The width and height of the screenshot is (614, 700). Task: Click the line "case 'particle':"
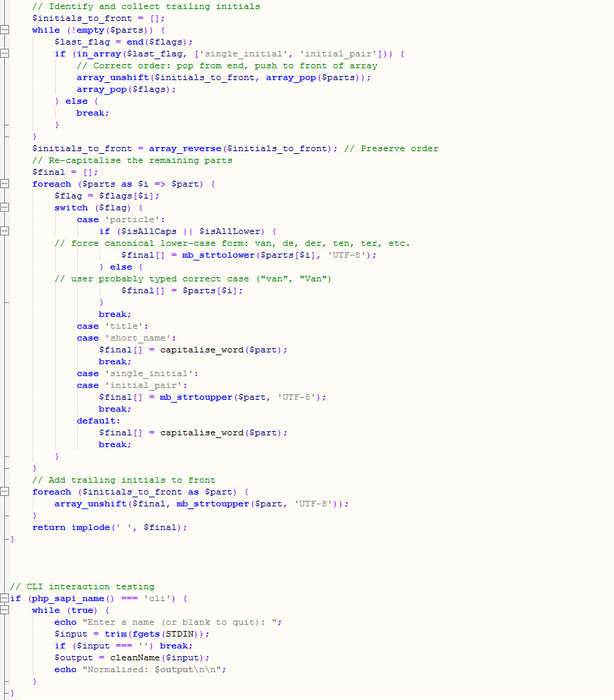tap(121, 219)
